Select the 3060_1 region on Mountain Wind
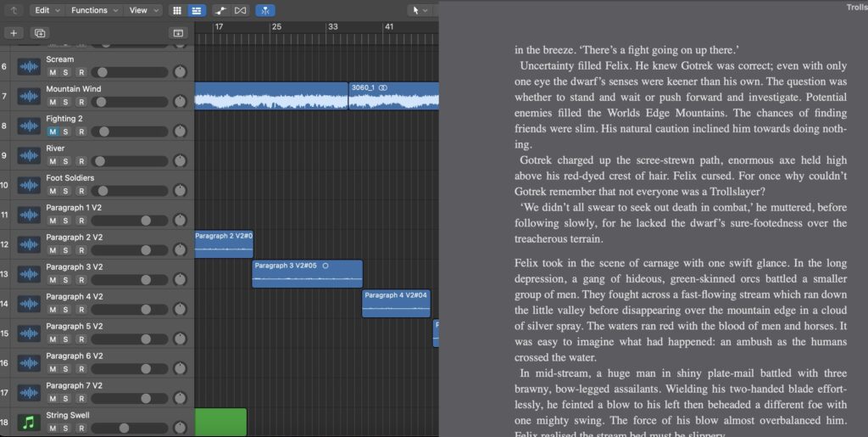 393,96
